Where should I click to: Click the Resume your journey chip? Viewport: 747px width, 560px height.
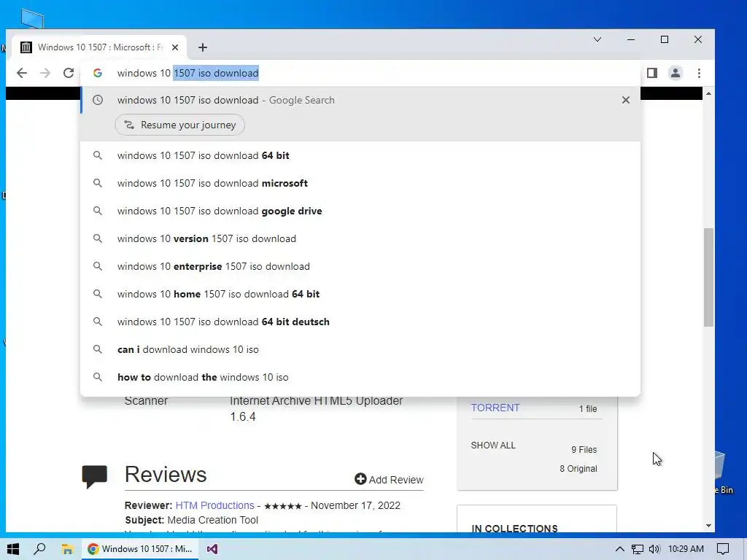(179, 125)
